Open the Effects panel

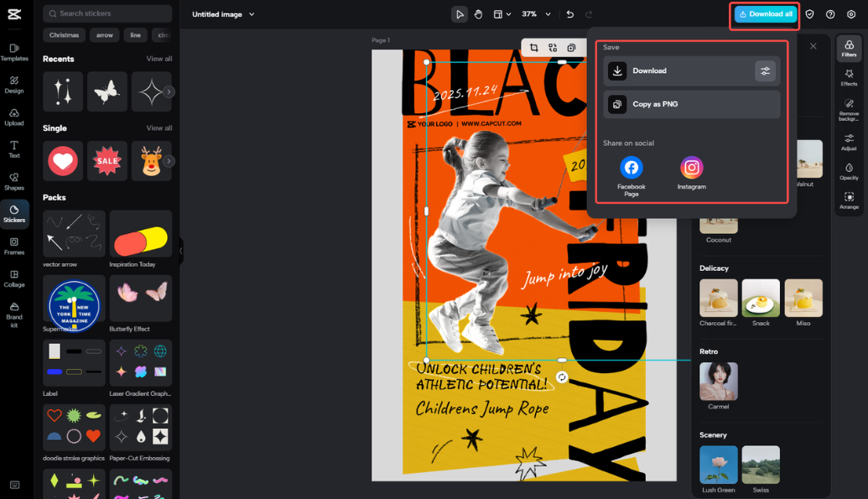pos(849,77)
